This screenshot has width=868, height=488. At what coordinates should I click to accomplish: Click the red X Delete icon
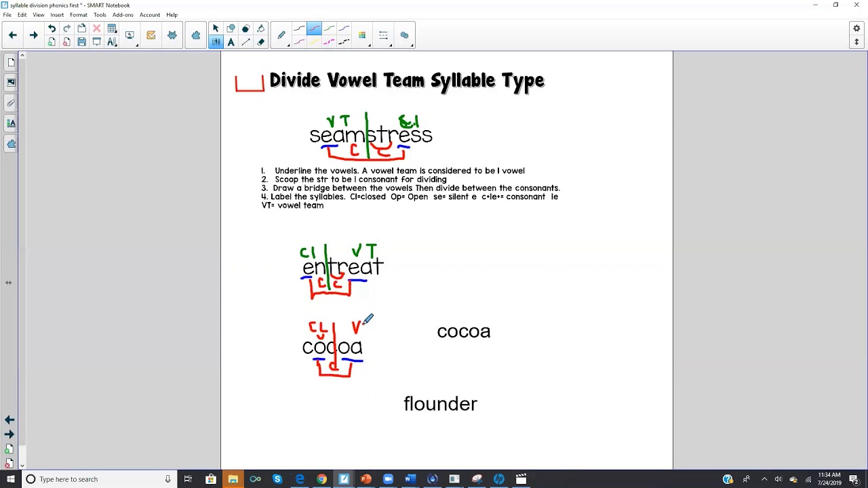coord(96,28)
